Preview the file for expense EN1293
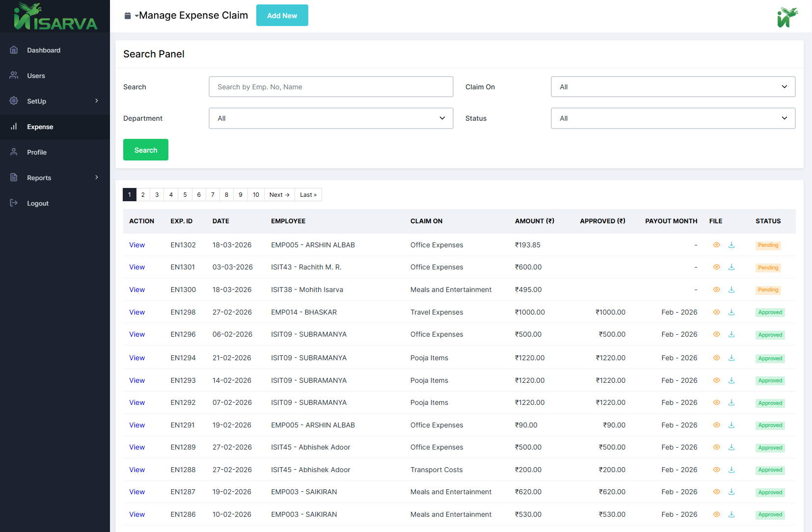This screenshot has height=532, width=812. point(716,380)
